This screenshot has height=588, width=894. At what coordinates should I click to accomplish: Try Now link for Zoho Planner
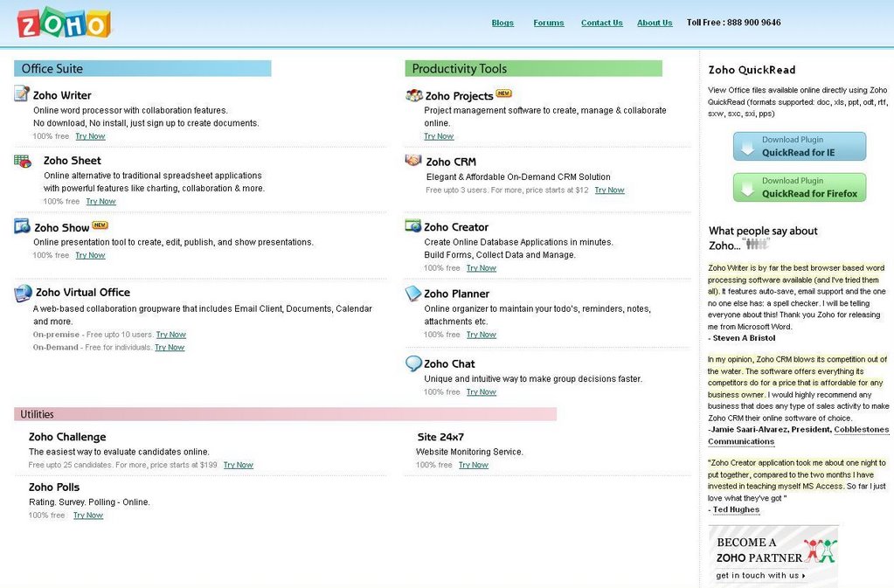pos(482,335)
